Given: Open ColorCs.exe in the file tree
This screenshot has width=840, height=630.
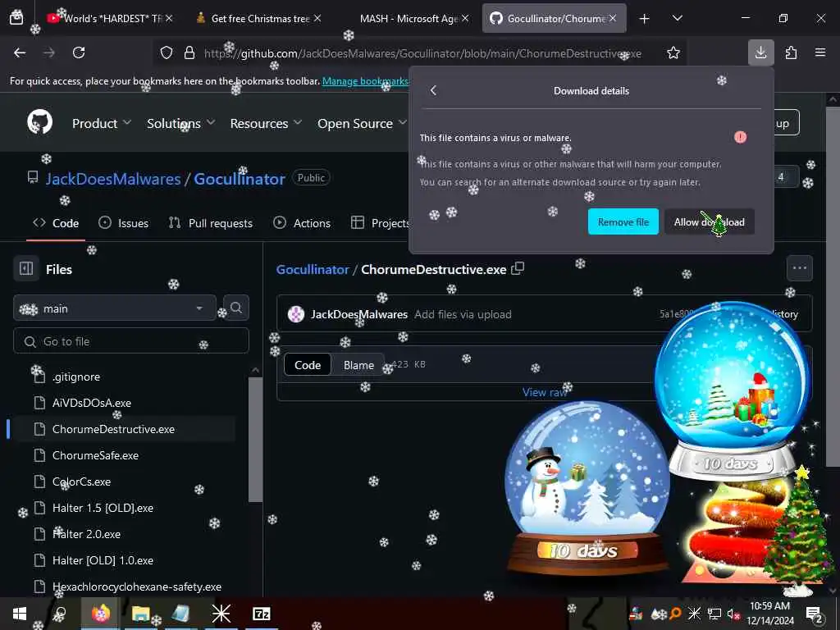Looking at the screenshot, I should click(81, 482).
